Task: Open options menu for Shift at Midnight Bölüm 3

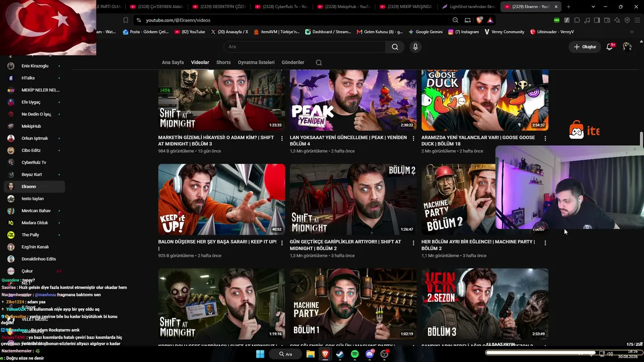Action: tap(282, 138)
